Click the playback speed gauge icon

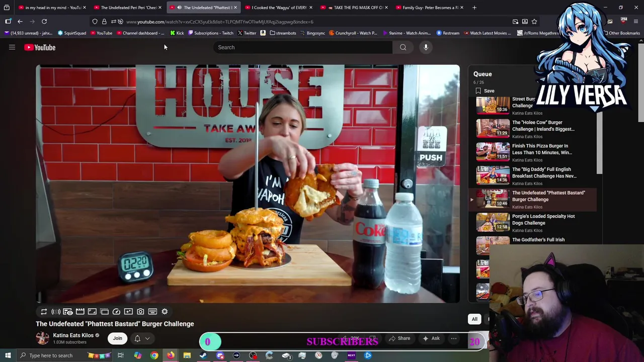pos(116,312)
